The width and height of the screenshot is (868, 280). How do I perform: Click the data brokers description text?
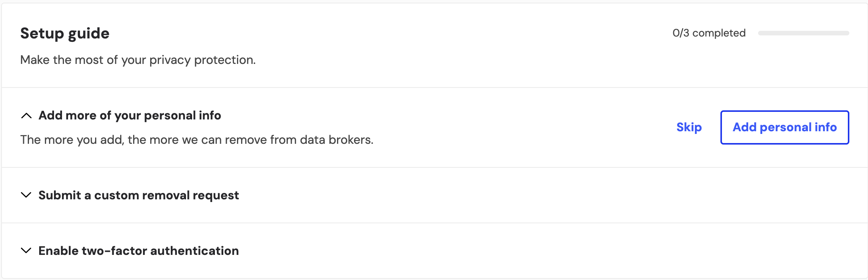tap(197, 140)
